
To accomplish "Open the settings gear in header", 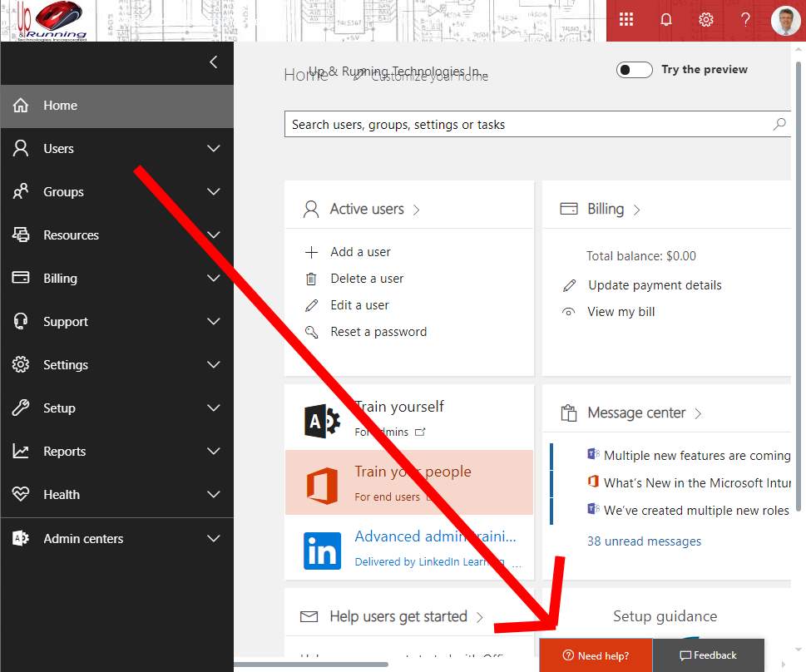I will (x=706, y=20).
